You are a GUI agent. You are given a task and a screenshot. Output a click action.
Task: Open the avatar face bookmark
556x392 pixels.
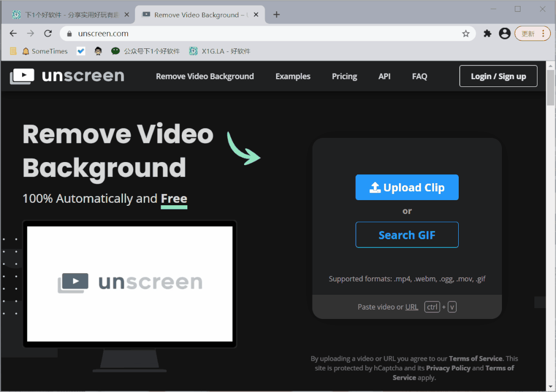pyautogui.click(x=98, y=51)
